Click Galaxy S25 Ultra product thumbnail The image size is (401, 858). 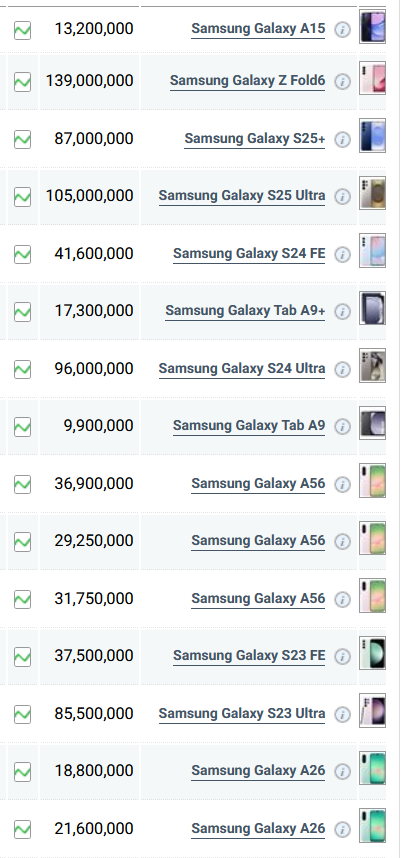pyautogui.click(x=373, y=193)
